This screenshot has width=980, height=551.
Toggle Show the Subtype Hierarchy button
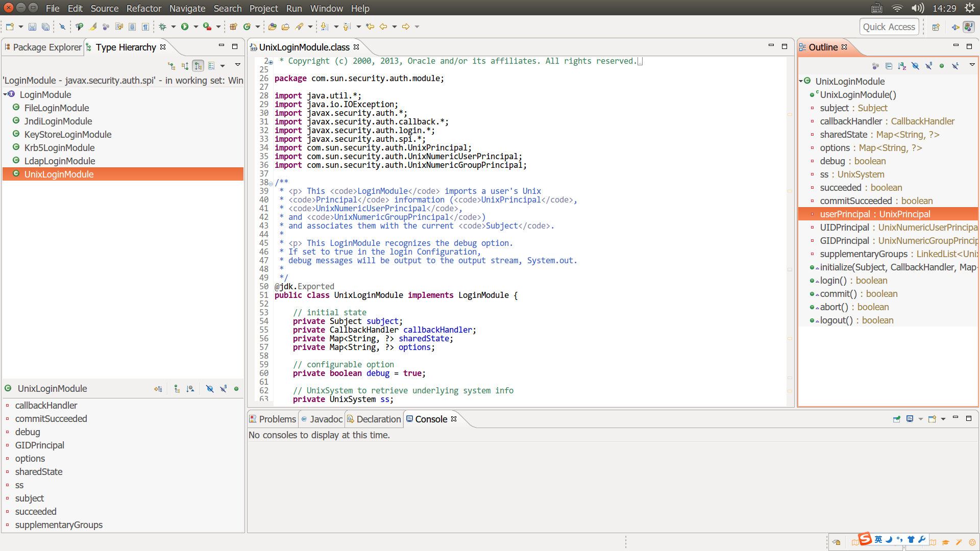(x=198, y=66)
